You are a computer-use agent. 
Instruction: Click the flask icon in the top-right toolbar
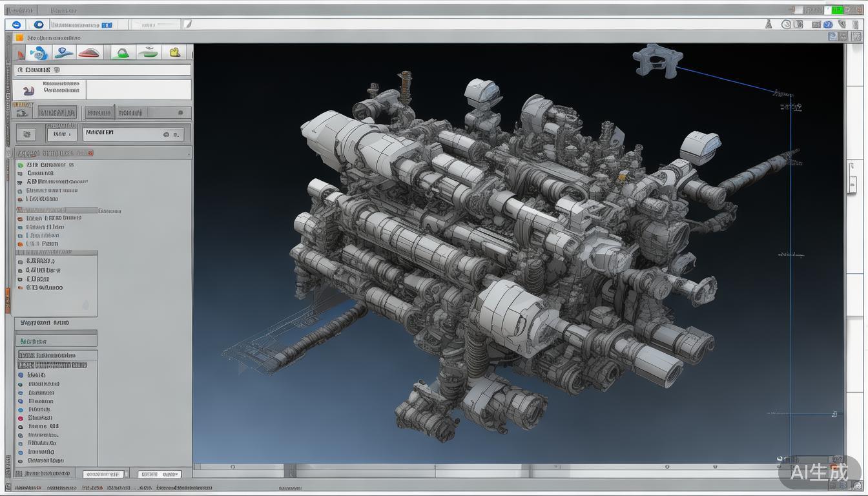[x=768, y=25]
